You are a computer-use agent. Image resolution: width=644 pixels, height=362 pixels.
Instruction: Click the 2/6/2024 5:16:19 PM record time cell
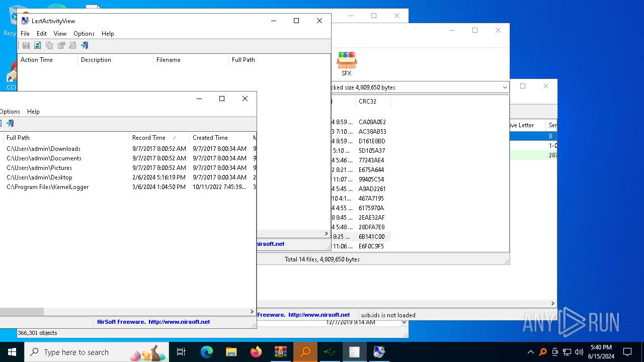pyautogui.click(x=159, y=177)
